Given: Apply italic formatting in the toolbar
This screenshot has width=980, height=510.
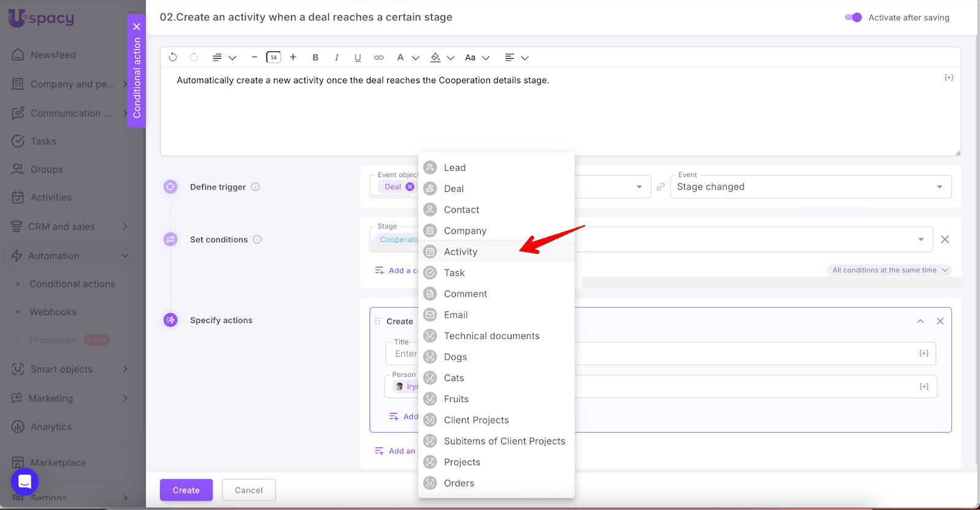Looking at the screenshot, I should pyautogui.click(x=336, y=57).
